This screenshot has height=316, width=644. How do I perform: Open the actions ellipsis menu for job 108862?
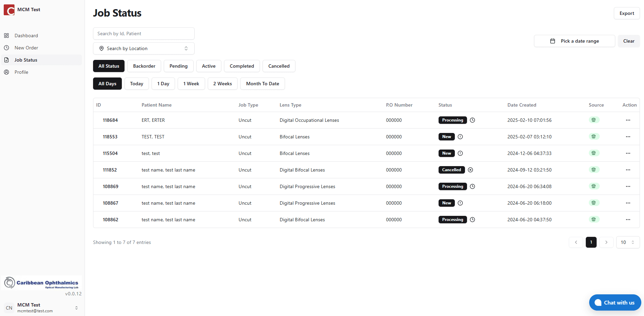pos(628,220)
